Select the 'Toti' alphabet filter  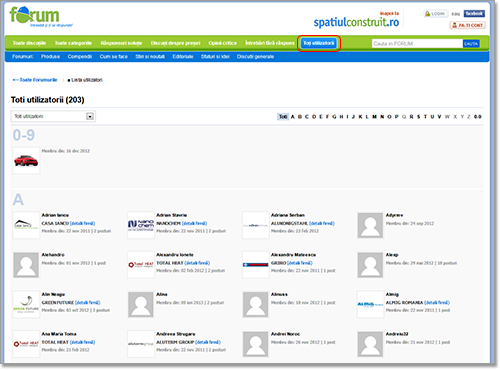click(283, 117)
